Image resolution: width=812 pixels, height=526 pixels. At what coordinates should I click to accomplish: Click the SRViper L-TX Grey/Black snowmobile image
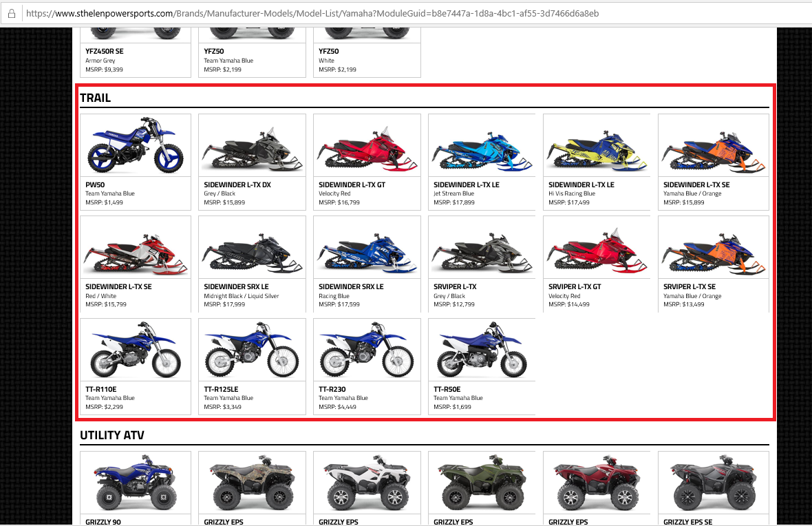pyautogui.click(x=482, y=248)
